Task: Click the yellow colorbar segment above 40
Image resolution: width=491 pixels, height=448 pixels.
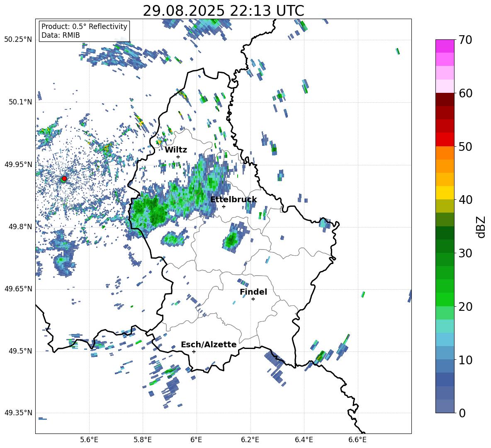Action: click(x=445, y=193)
